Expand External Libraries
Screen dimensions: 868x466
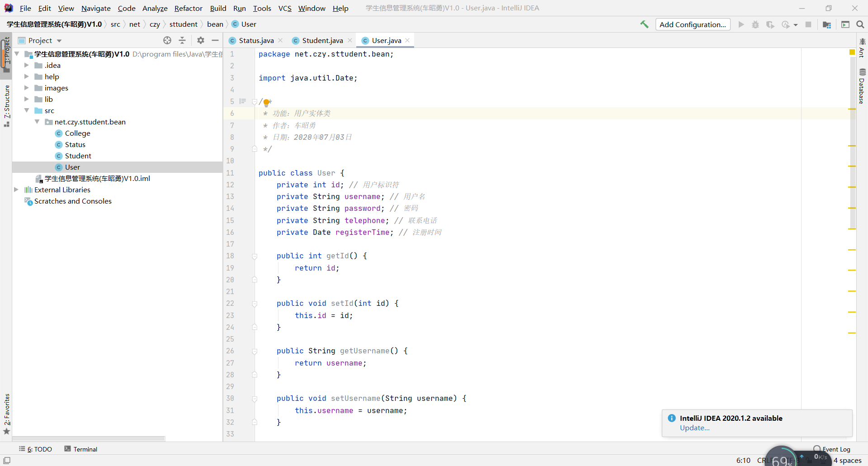(x=16, y=190)
